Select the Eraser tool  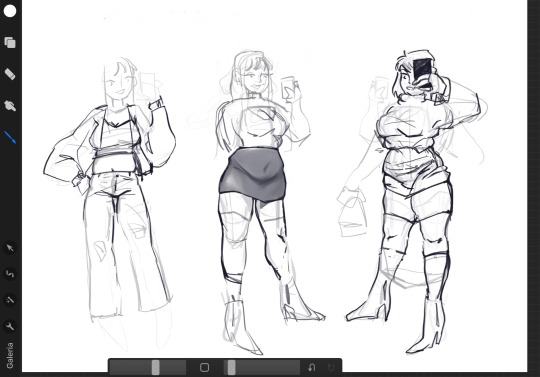pyautogui.click(x=10, y=74)
